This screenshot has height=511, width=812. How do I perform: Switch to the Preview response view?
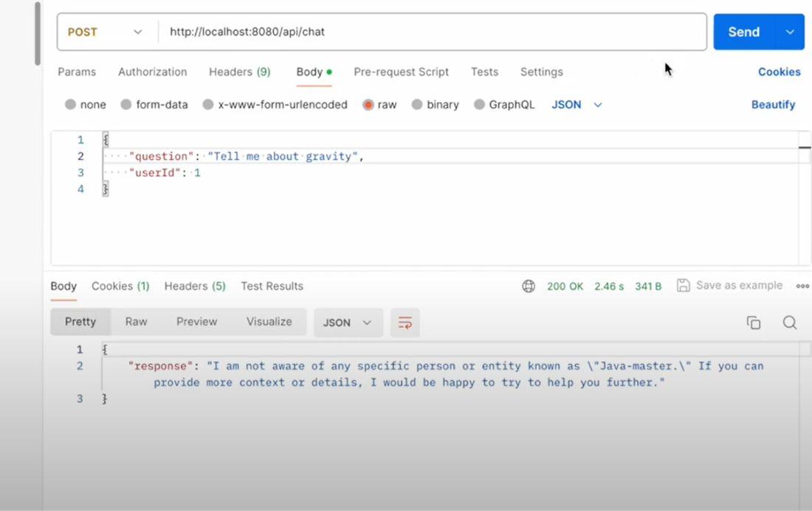point(197,322)
